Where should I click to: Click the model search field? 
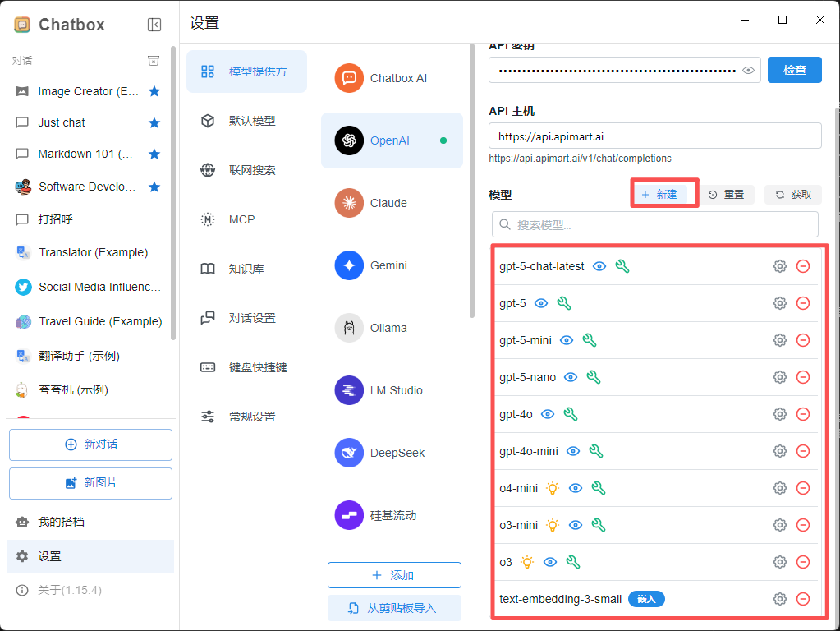click(654, 223)
